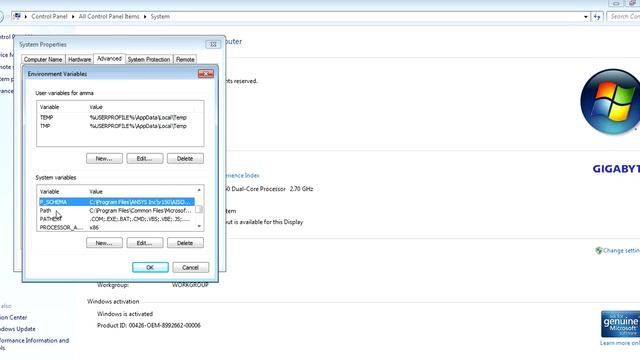Open Windows Update in left pane
The height and width of the screenshot is (360, 640).
point(18,329)
